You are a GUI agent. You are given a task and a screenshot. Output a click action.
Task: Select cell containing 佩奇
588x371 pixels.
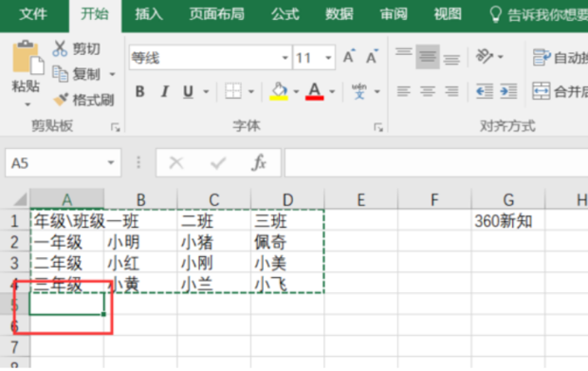(x=287, y=242)
